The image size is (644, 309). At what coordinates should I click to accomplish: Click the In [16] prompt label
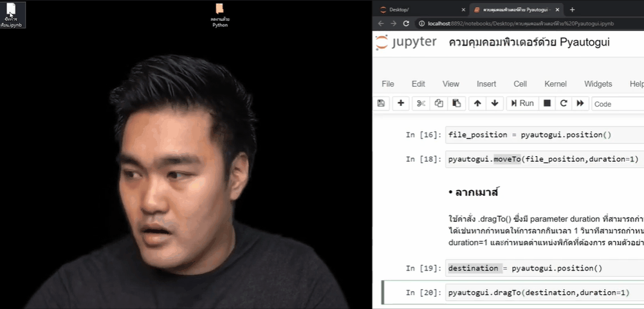[x=423, y=135]
